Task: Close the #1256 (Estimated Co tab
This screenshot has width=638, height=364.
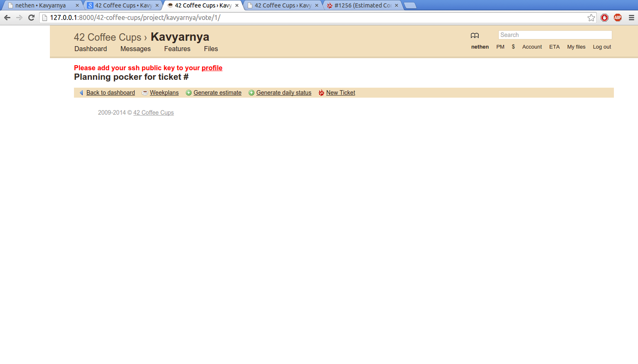Action: 396,5
